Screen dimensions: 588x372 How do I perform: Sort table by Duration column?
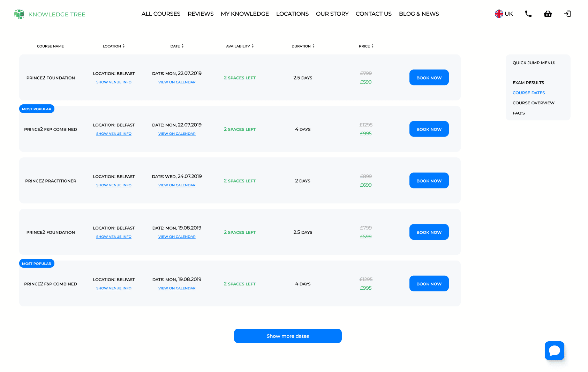point(303,46)
